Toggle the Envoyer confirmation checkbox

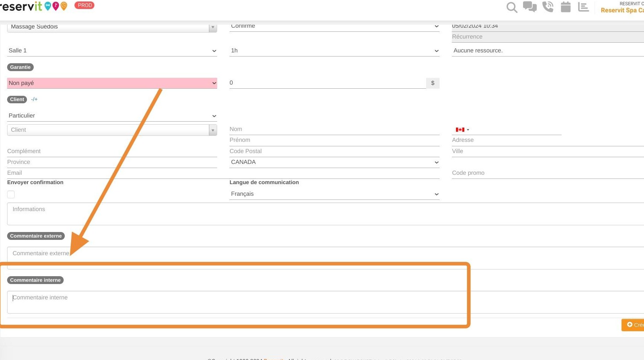[11, 194]
